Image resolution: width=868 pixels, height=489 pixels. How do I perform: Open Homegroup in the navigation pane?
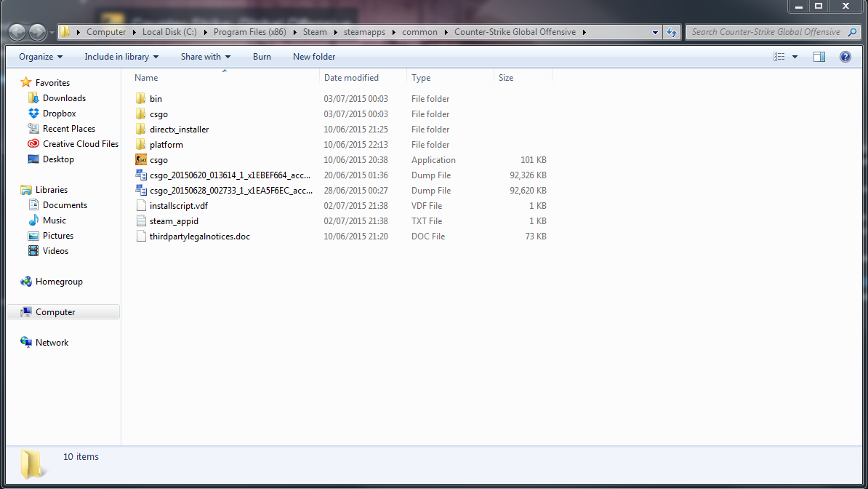52,282
